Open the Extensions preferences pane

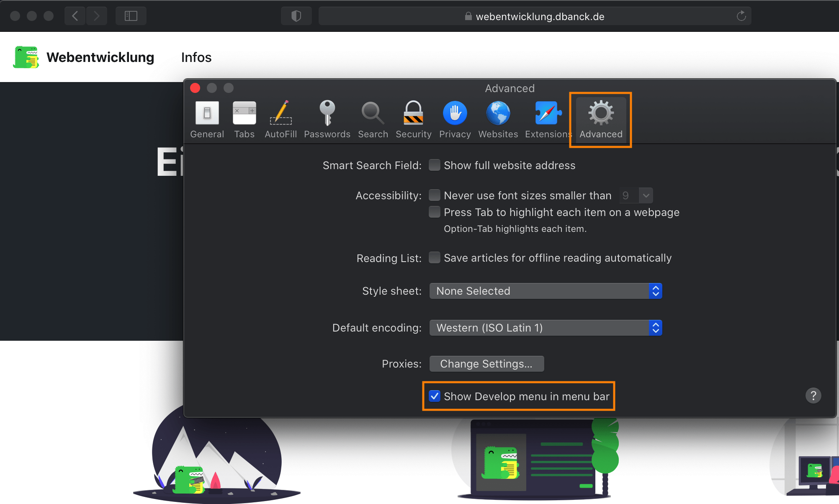[548, 119]
